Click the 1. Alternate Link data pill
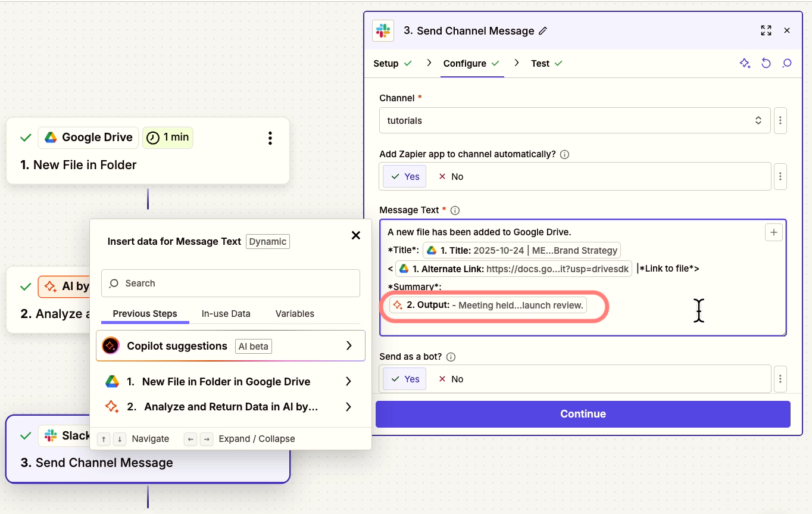Image resolution: width=812 pixels, height=514 pixels. point(514,269)
